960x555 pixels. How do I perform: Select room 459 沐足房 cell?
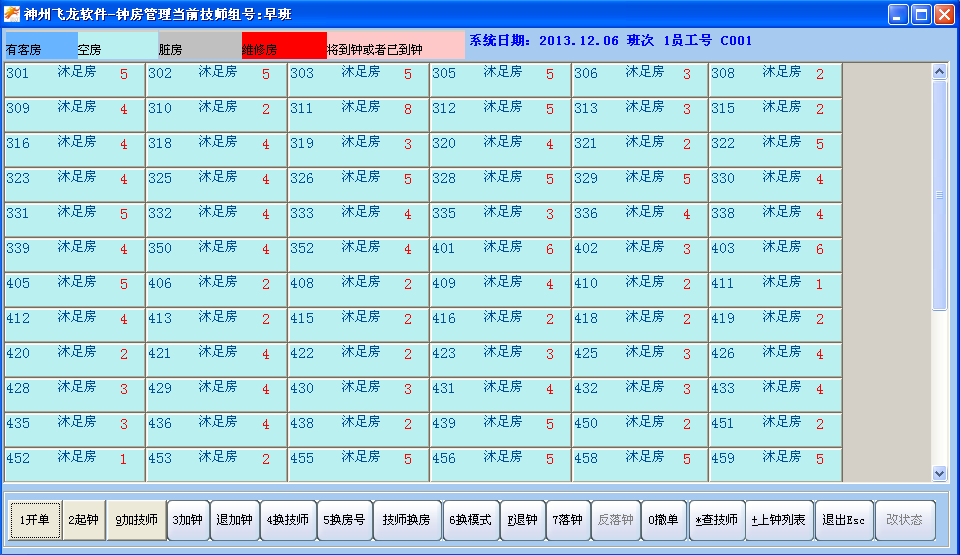pos(775,465)
